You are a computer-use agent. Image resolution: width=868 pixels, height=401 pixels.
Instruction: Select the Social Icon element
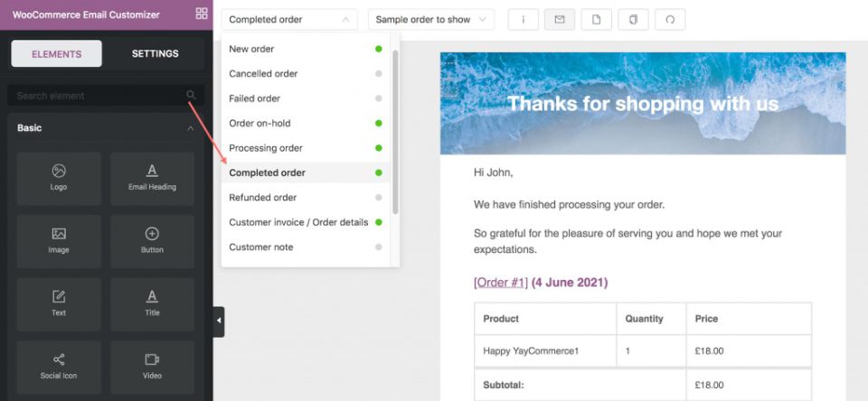pyautogui.click(x=59, y=367)
